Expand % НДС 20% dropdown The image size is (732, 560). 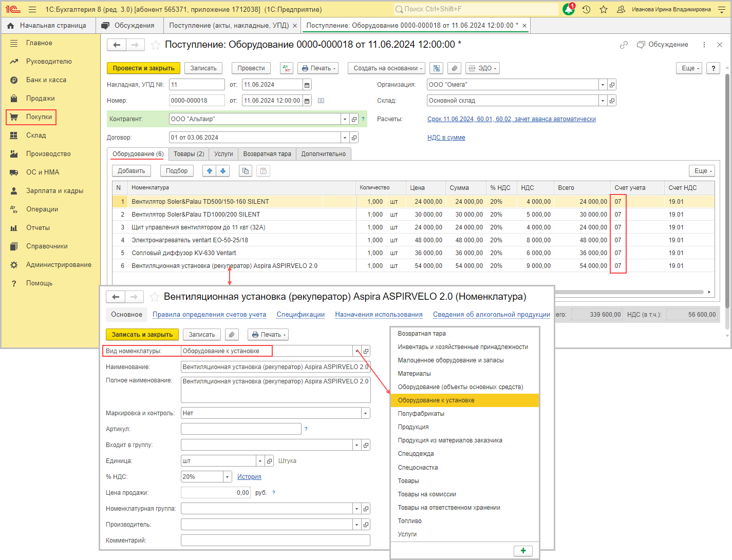[x=227, y=477]
